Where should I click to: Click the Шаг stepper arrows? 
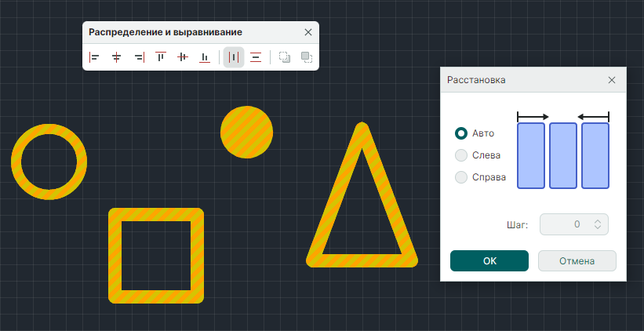point(598,224)
